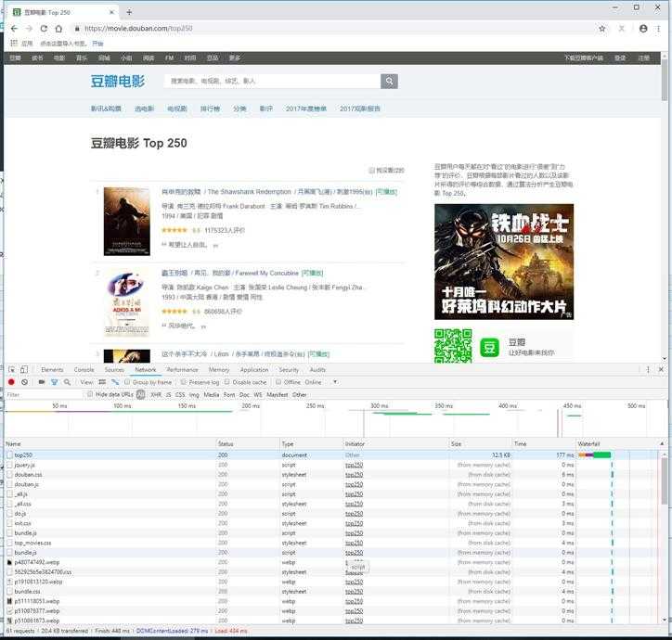Image resolution: width=672 pixels, height=640 pixels.
Task: Close the DevTools panel
Action: click(661, 369)
